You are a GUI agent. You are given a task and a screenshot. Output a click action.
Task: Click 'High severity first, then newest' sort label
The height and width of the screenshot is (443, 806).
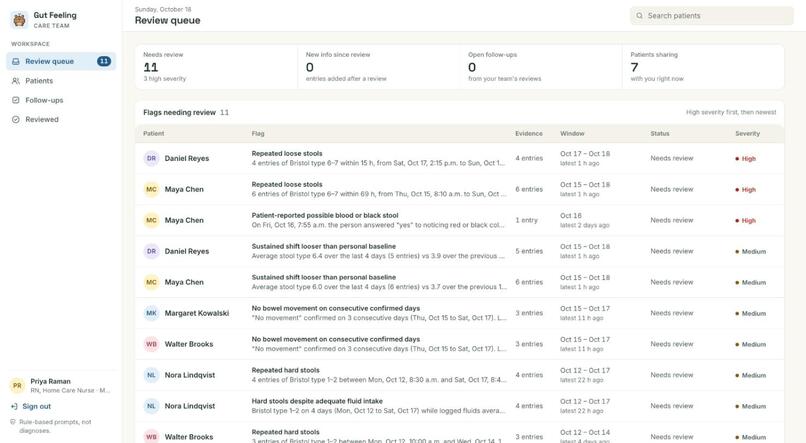point(731,112)
